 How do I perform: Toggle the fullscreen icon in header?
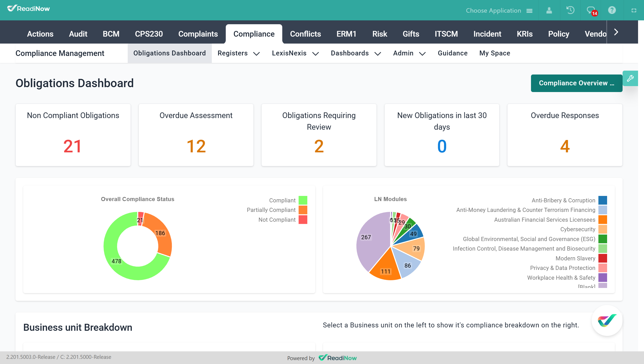coord(634,11)
